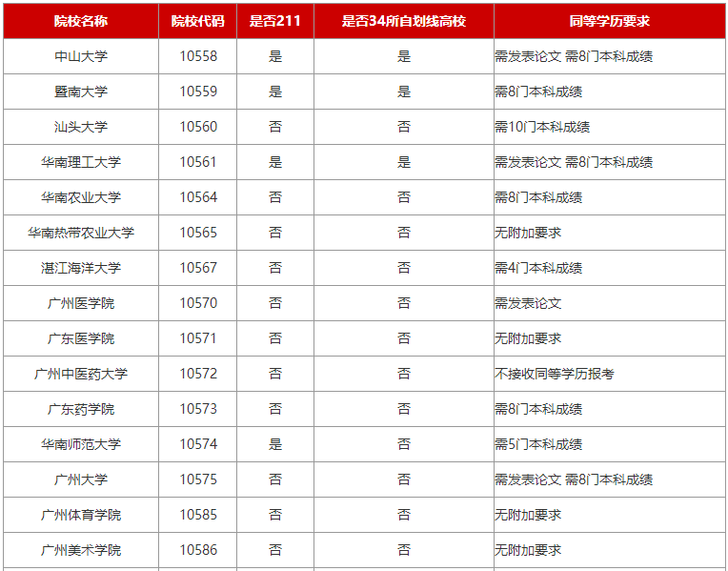Viewport: 728px width, 571px height.
Task: Click the 211 value 否 for 广州中医药大学
Action: coord(275,374)
